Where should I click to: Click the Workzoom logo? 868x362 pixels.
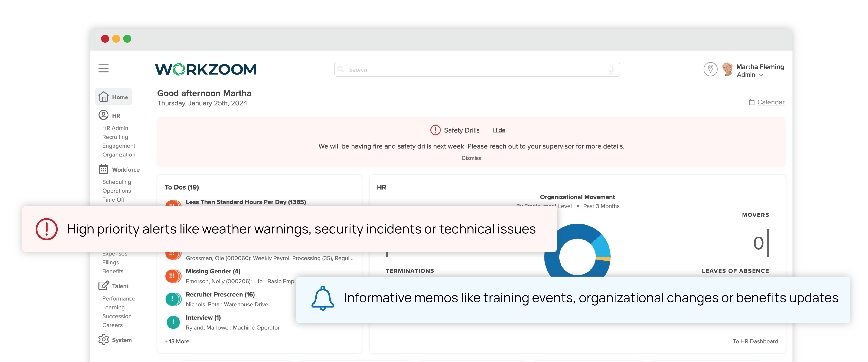tap(206, 69)
